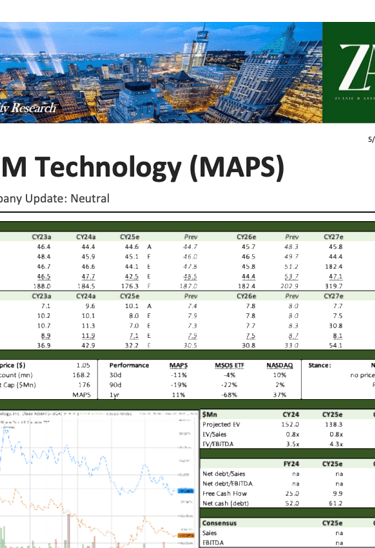
Task: Click the '-68%' MSOS ETF 1yr value
Action: (229, 395)
